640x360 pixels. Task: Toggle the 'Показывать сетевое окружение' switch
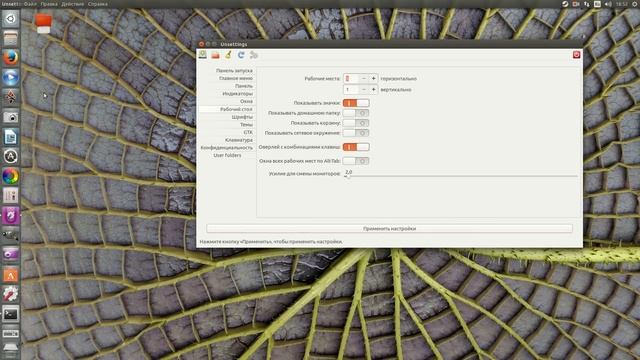coord(356,133)
